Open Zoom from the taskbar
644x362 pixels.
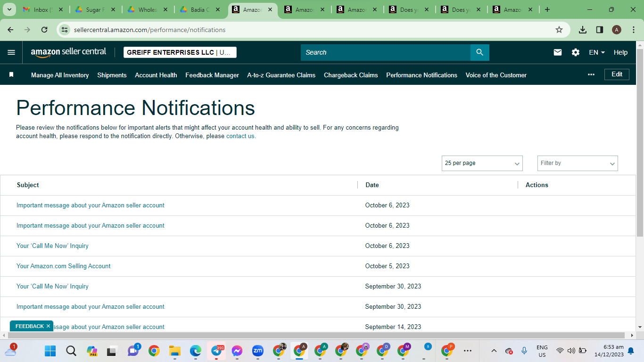click(258, 351)
